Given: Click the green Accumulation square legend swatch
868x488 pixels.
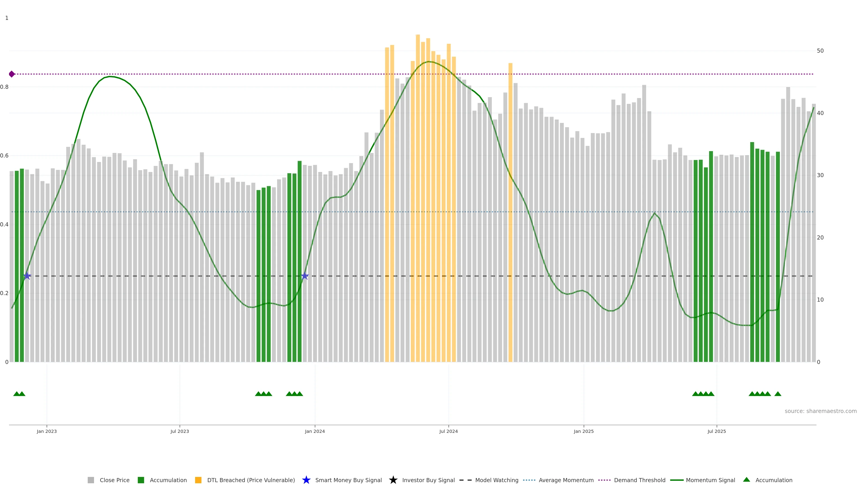Looking at the screenshot, I should (x=141, y=480).
